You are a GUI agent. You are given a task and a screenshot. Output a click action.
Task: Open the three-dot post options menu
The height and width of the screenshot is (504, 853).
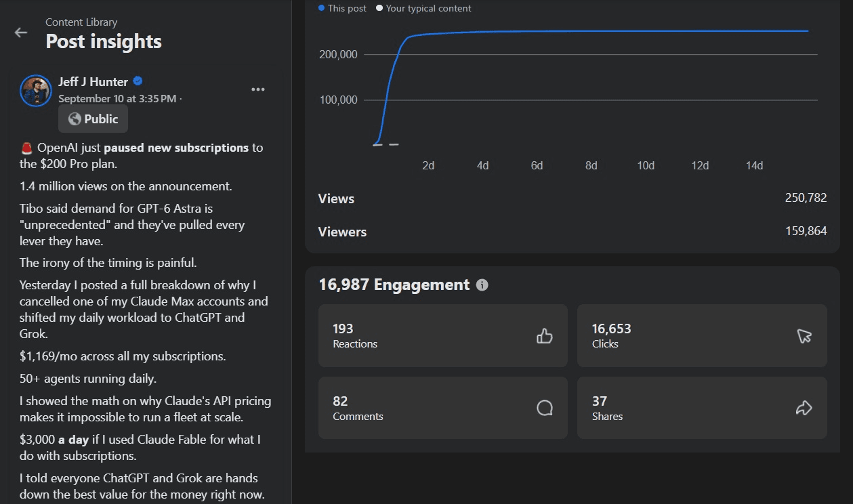(x=258, y=89)
